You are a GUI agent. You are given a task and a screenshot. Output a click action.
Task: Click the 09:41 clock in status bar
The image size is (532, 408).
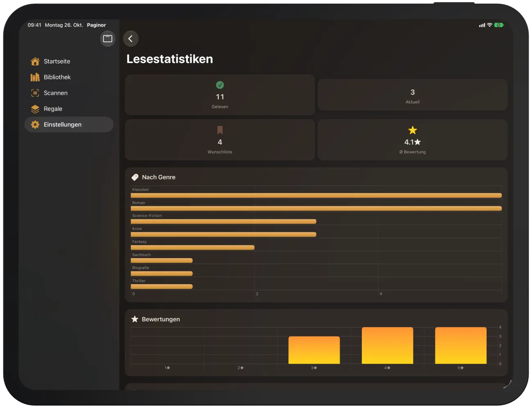pos(34,25)
